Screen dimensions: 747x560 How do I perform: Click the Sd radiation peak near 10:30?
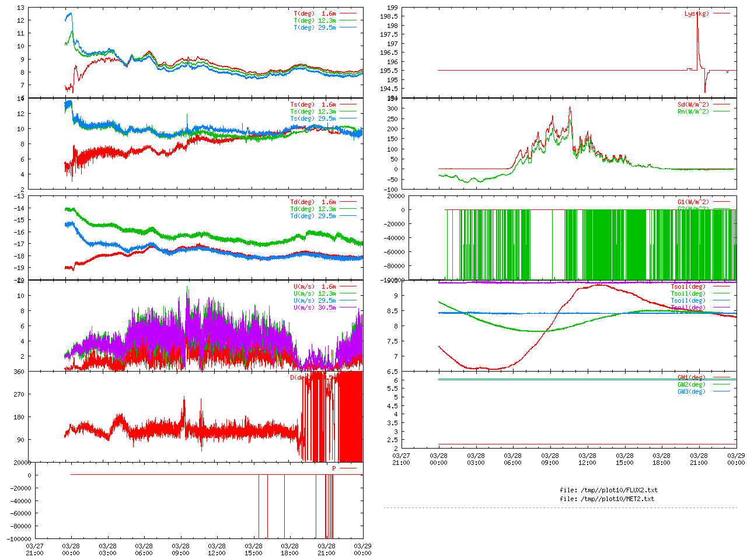[570, 107]
